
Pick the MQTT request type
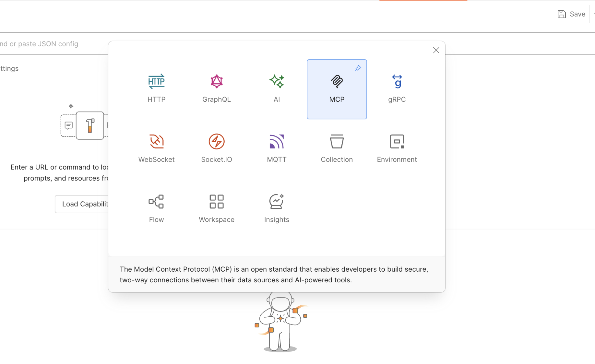click(277, 149)
